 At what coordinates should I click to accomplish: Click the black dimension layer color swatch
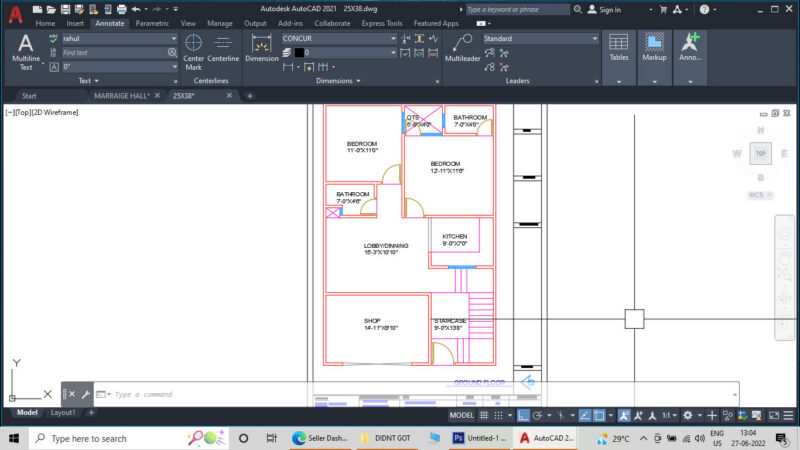coord(299,53)
